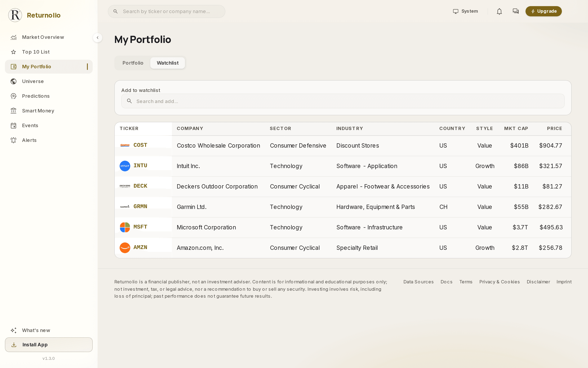The image size is (588, 368).
Task: Click the Deckers logo in DECK row
Action: coord(125,186)
